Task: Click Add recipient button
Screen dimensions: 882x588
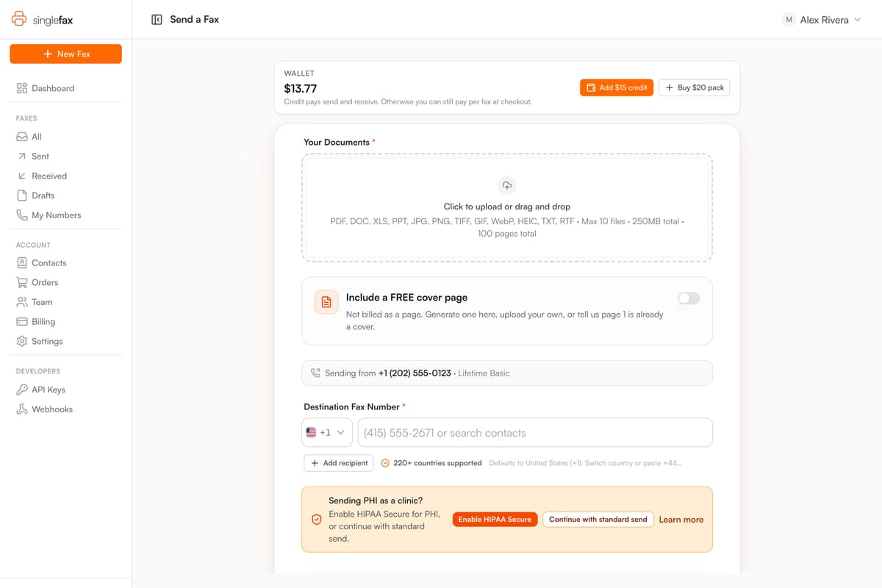Action: [339, 463]
